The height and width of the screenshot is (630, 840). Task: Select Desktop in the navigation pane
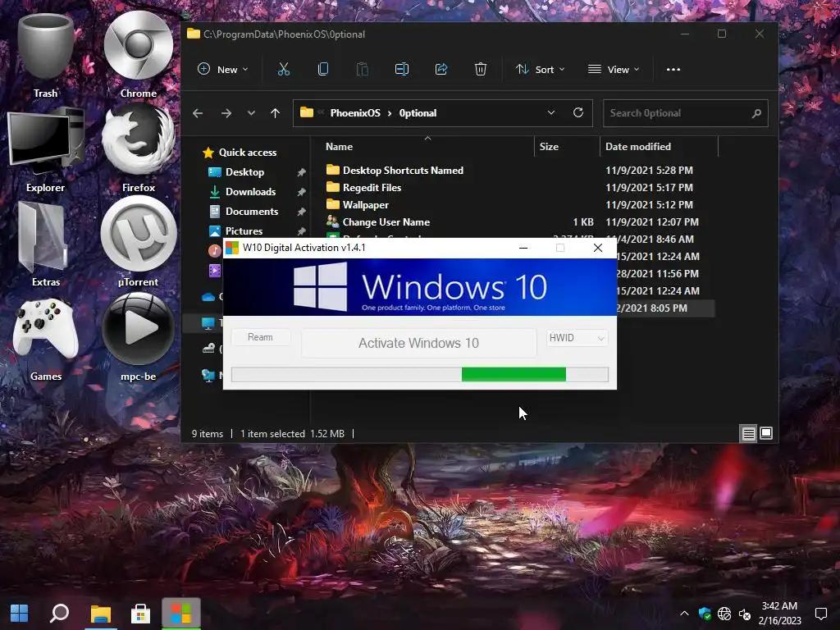(244, 172)
